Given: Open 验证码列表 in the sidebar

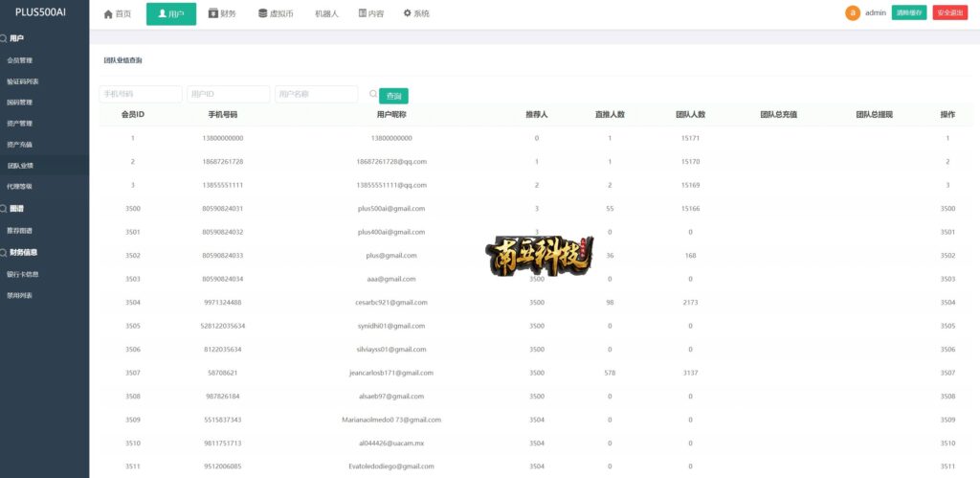Looking at the screenshot, I should click(x=23, y=81).
